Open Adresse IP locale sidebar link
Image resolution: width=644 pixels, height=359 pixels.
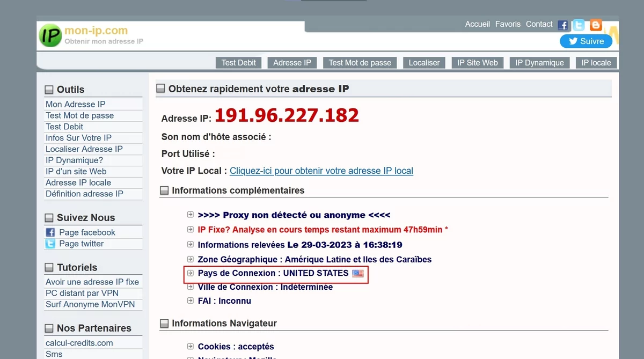(78, 183)
